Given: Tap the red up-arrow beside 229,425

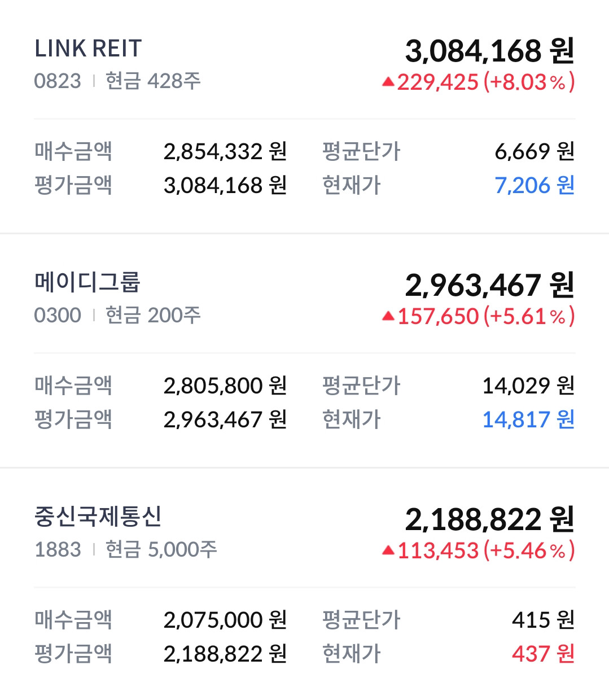Looking at the screenshot, I should click(388, 82).
